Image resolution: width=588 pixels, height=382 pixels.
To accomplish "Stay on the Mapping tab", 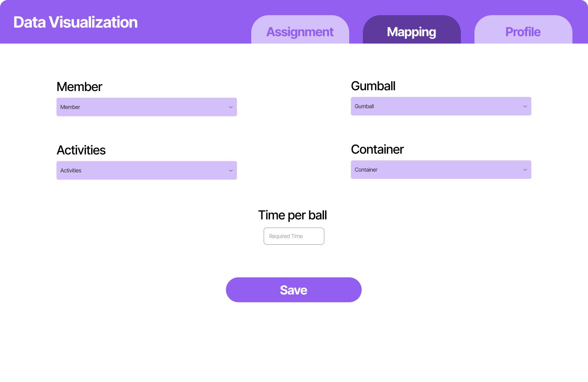I will tap(411, 32).
